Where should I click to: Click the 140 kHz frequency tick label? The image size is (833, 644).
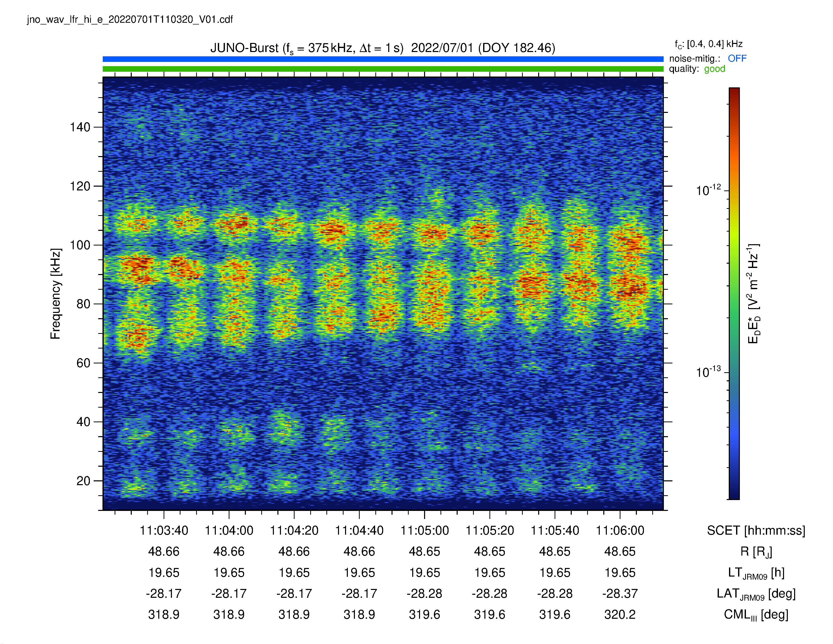coord(80,127)
